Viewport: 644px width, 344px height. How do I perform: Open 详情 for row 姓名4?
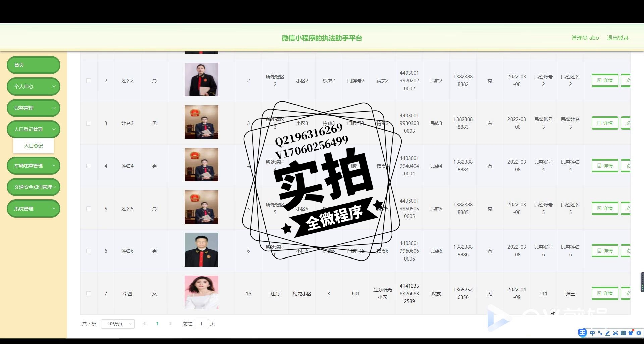tap(605, 166)
